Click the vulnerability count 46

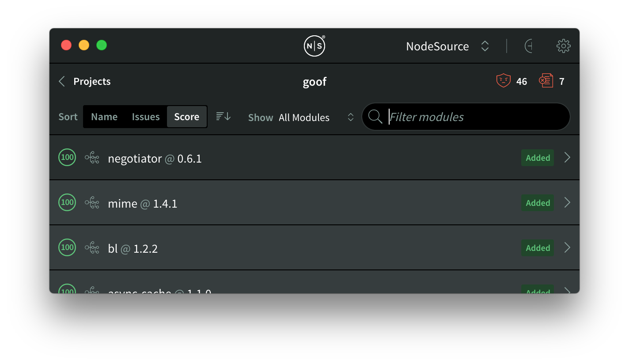522,81
